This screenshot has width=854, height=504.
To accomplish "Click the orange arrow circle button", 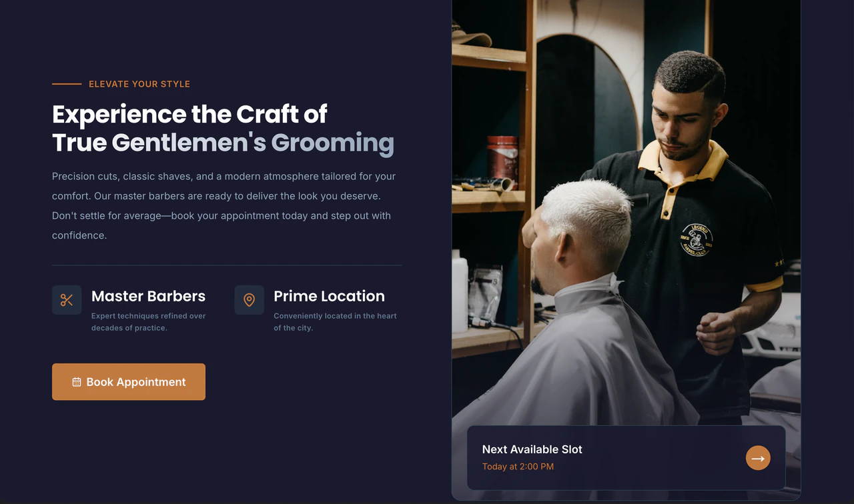I will 758,458.
